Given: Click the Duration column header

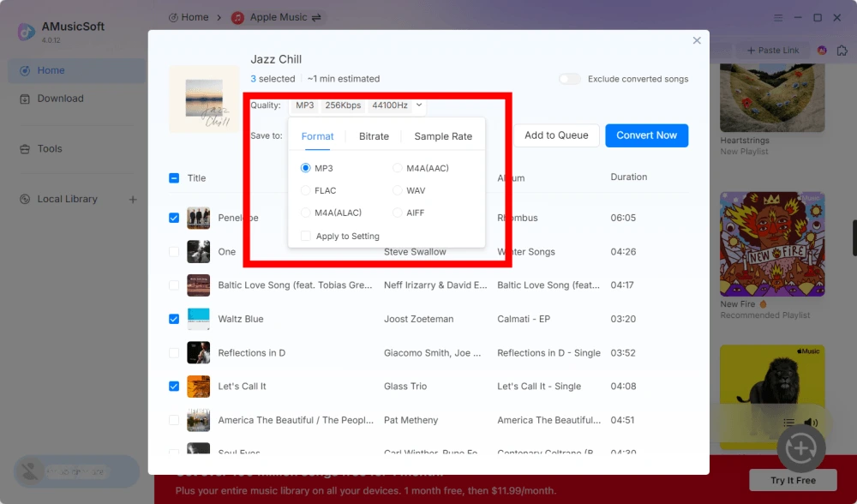Looking at the screenshot, I should (x=628, y=177).
